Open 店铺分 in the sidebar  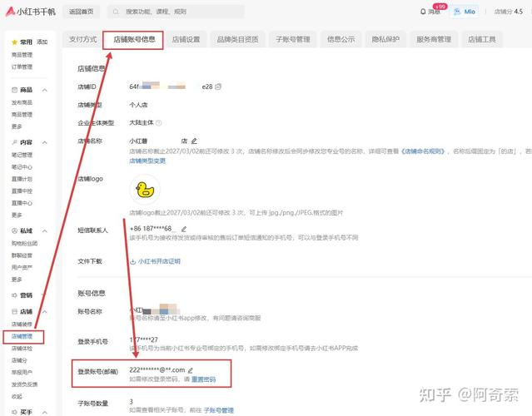[x=19, y=360]
